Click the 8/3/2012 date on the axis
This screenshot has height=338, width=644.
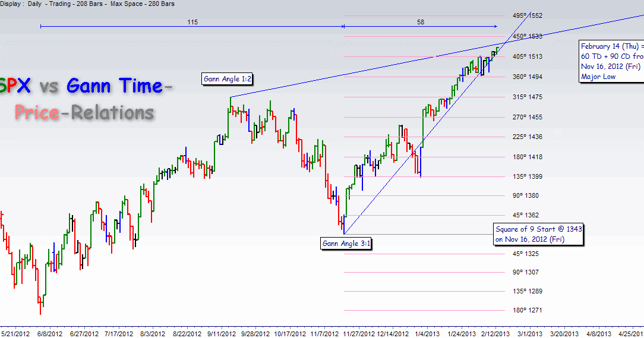coord(152,333)
